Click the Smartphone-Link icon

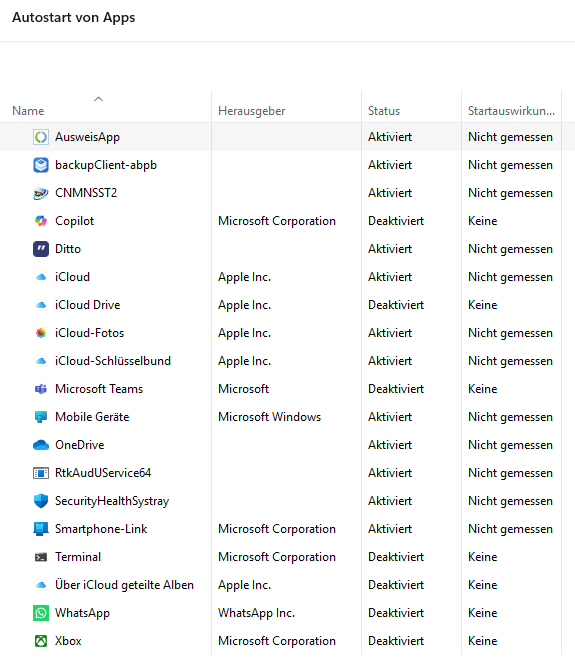(x=41, y=529)
